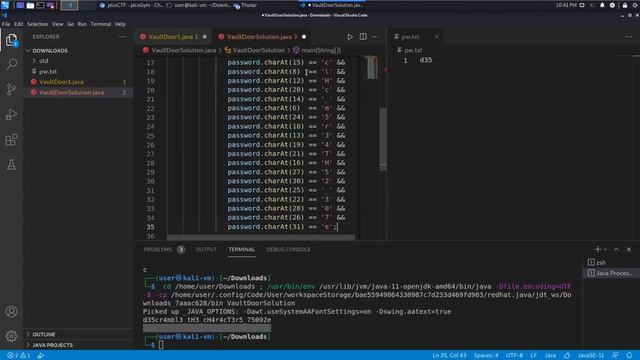
Task: Click the editor minimap
Action: (x=372, y=68)
